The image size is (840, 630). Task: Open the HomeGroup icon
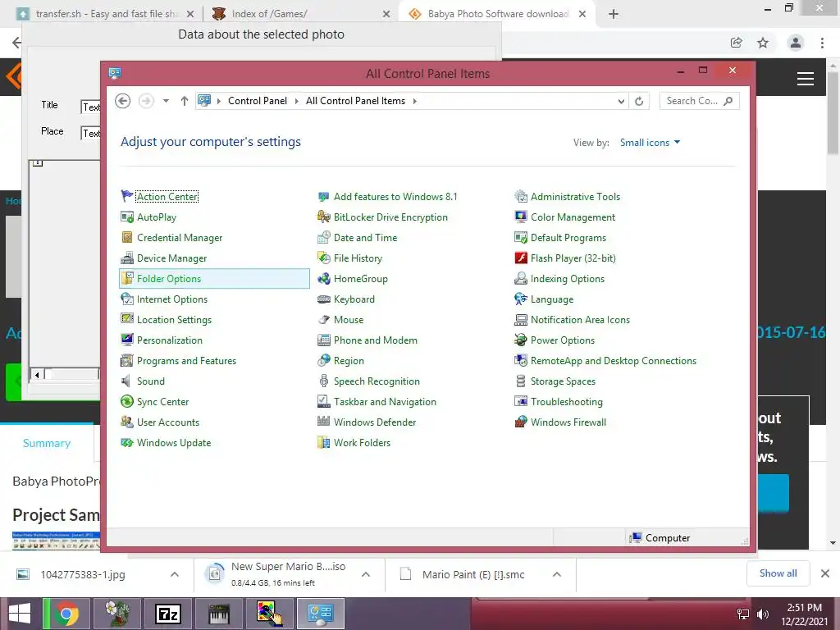point(323,279)
